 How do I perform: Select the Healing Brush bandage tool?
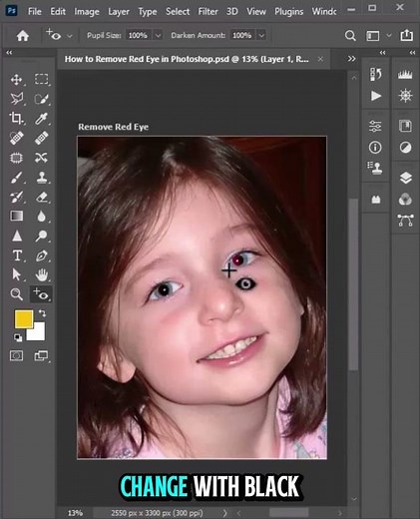(42, 138)
